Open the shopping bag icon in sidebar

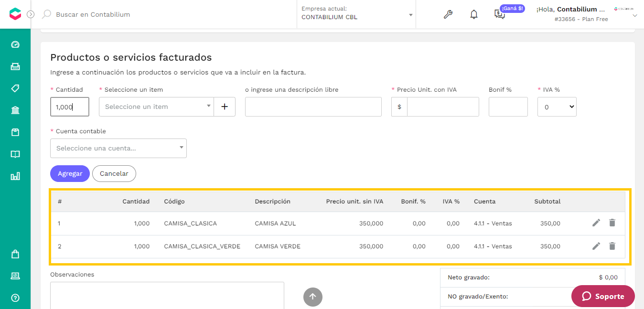click(15, 254)
